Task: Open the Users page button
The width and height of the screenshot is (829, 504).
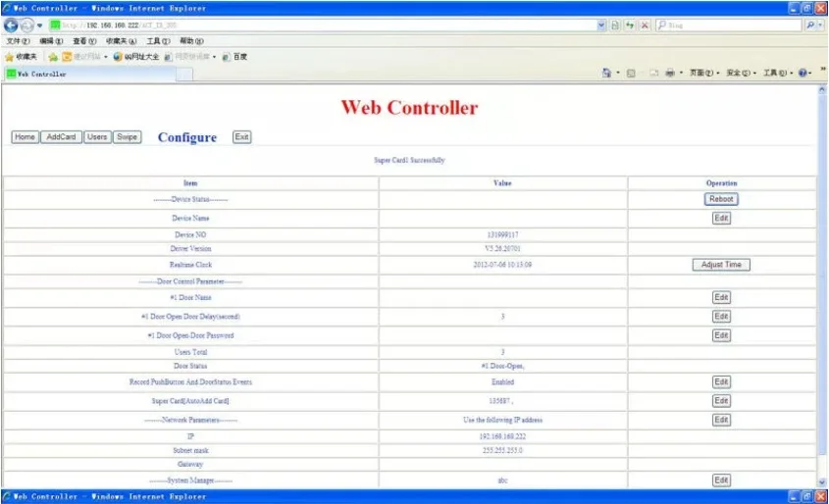Action: (97, 137)
